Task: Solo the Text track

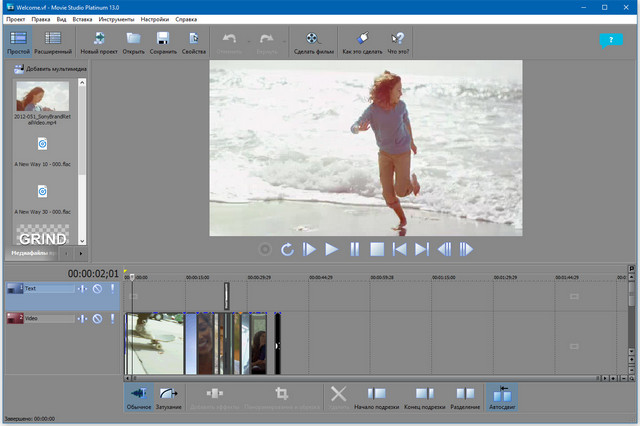Action: 112,289
